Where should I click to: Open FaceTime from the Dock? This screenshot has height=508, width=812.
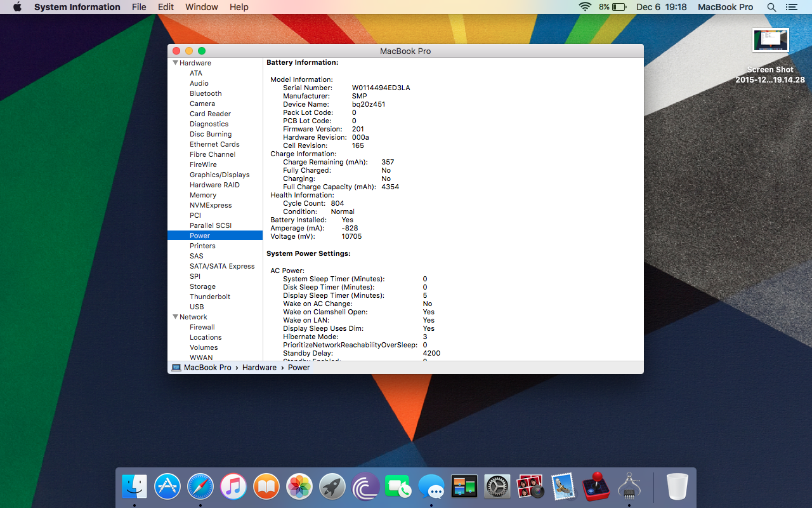[x=398, y=487]
